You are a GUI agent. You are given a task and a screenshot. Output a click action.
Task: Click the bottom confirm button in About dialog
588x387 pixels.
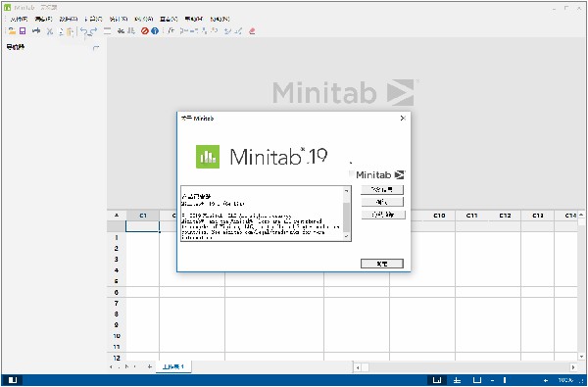(382, 264)
